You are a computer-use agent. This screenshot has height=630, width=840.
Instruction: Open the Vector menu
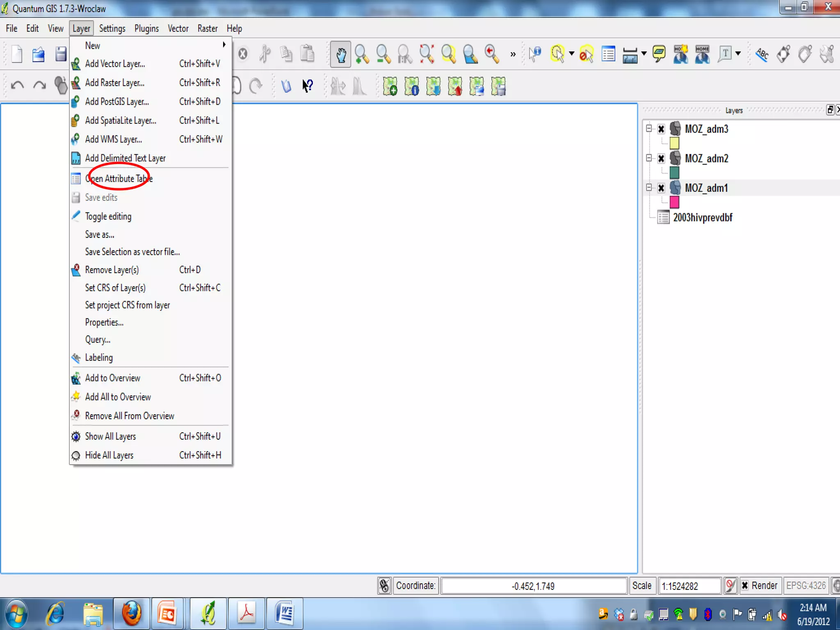click(x=178, y=28)
